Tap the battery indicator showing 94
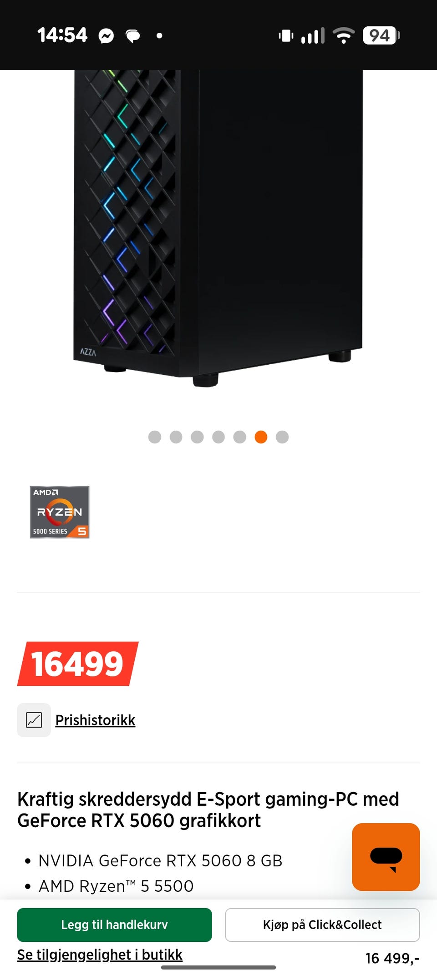Viewport: 437px width, 980px height. click(381, 35)
